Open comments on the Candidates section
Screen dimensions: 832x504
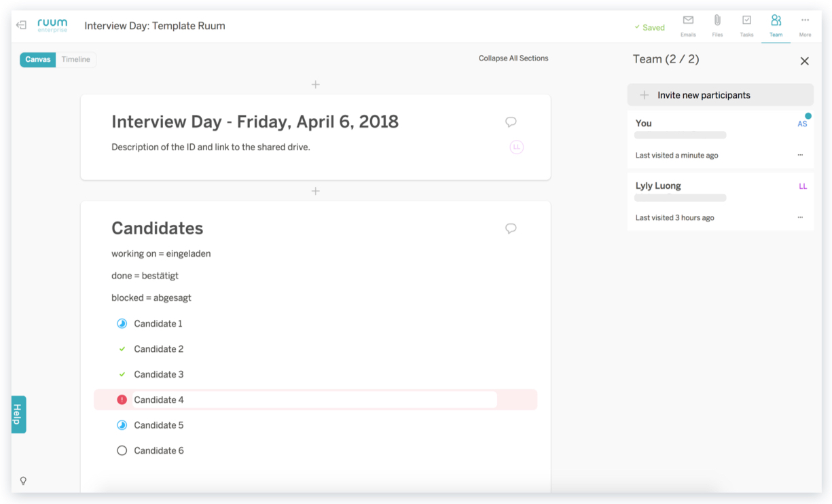[x=510, y=228]
